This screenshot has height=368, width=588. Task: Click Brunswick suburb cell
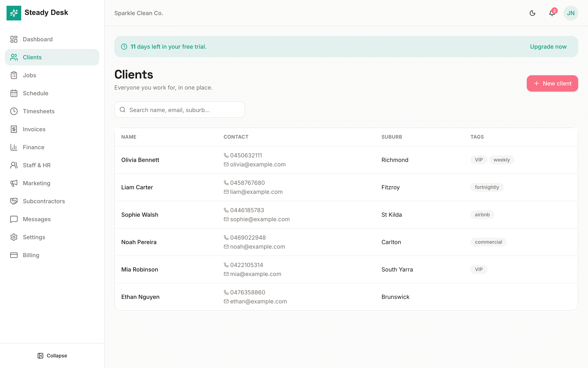[x=395, y=297]
